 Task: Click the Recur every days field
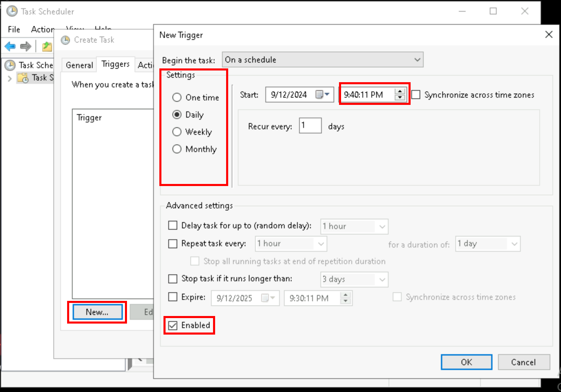click(x=310, y=126)
